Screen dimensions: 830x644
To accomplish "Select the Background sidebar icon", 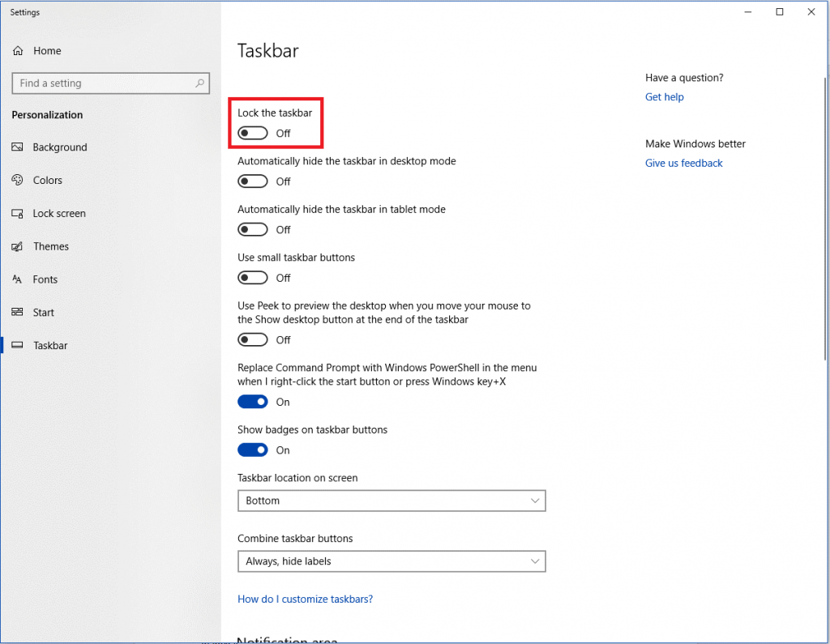I will pos(18,147).
